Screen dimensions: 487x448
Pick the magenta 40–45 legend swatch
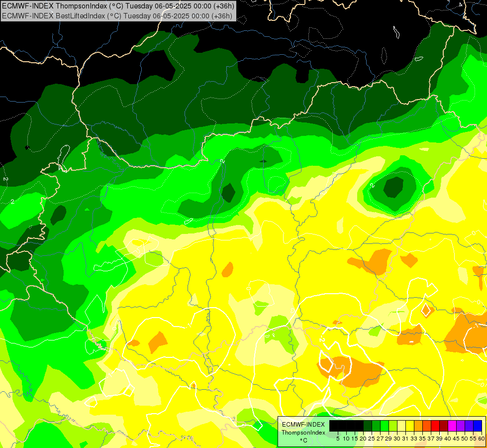pos(453,426)
